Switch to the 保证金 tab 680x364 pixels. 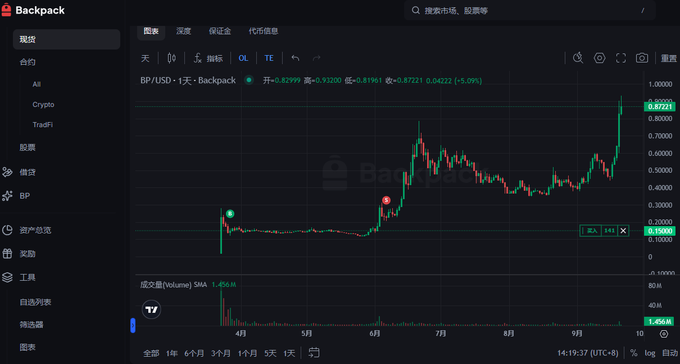click(220, 31)
